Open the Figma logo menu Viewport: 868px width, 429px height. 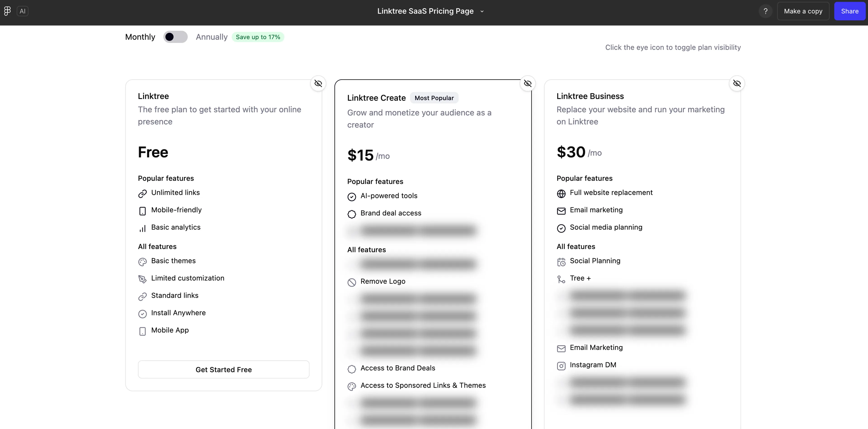pos(7,11)
